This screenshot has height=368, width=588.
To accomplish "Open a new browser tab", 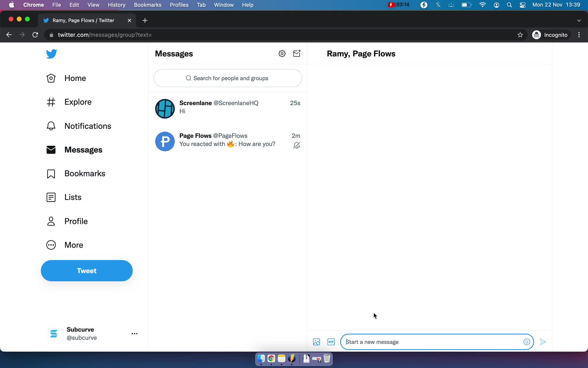I will coord(145,20).
